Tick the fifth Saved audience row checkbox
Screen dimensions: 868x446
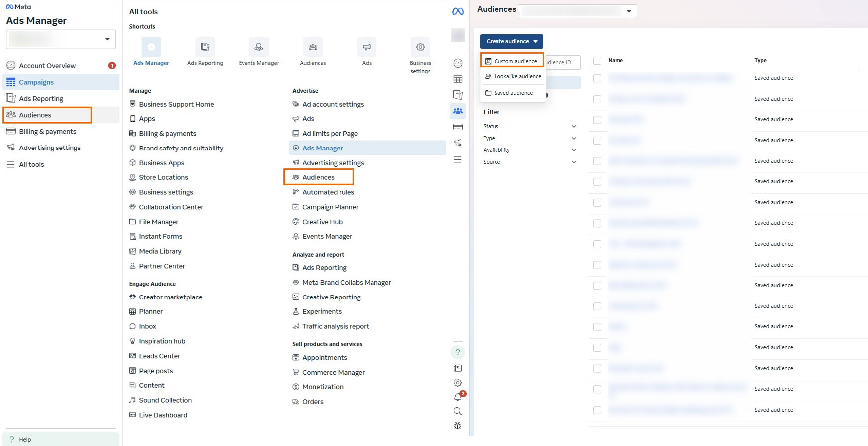pyautogui.click(x=597, y=161)
